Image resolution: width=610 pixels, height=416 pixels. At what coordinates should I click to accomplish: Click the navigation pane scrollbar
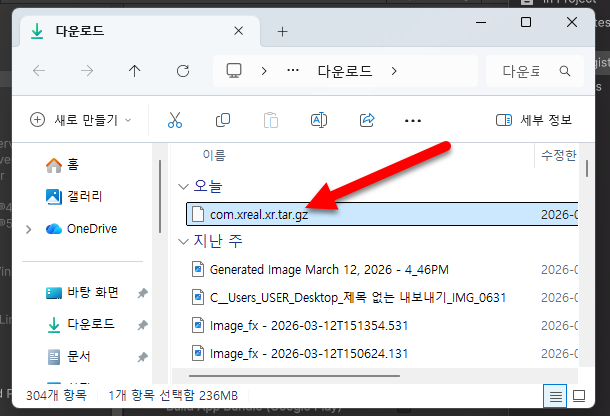[x=160, y=197]
